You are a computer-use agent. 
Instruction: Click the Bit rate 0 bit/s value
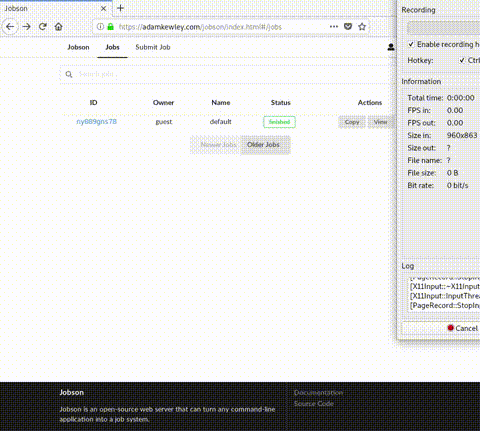[x=457, y=185]
